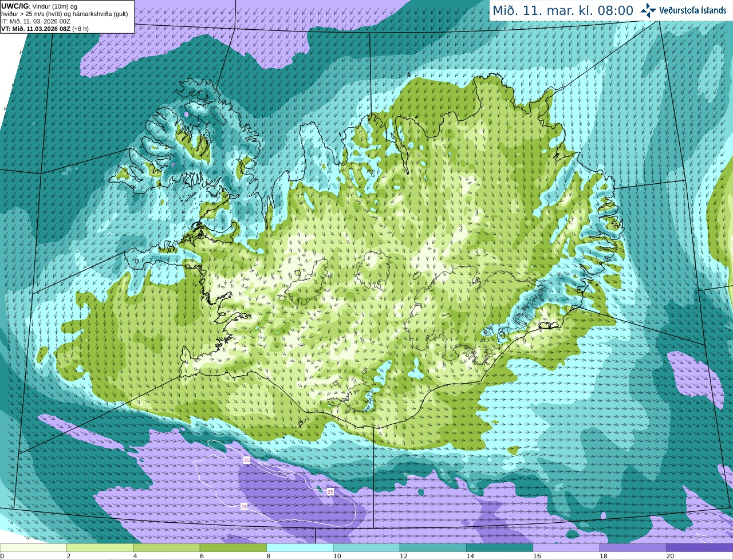This screenshot has width=733, height=560.
Task: Click the legend scale value '6'
Action: point(202,556)
